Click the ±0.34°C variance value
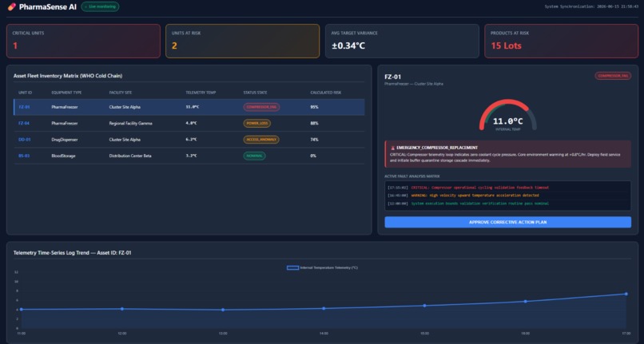The height and width of the screenshot is (344, 644). click(x=348, y=46)
